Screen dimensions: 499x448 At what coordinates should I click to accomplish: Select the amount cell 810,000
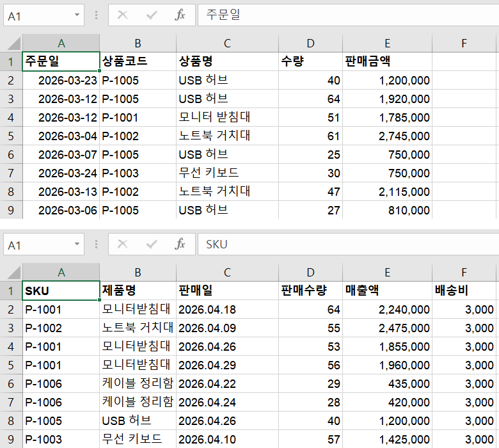pos(387,210)
